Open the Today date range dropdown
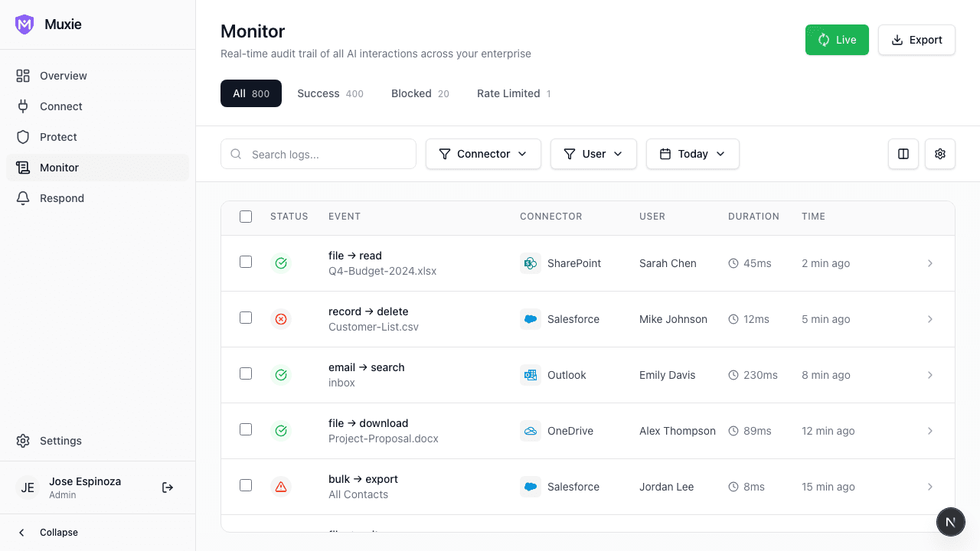This screenshot has width=980, height=551. click(x=692, y=154)
